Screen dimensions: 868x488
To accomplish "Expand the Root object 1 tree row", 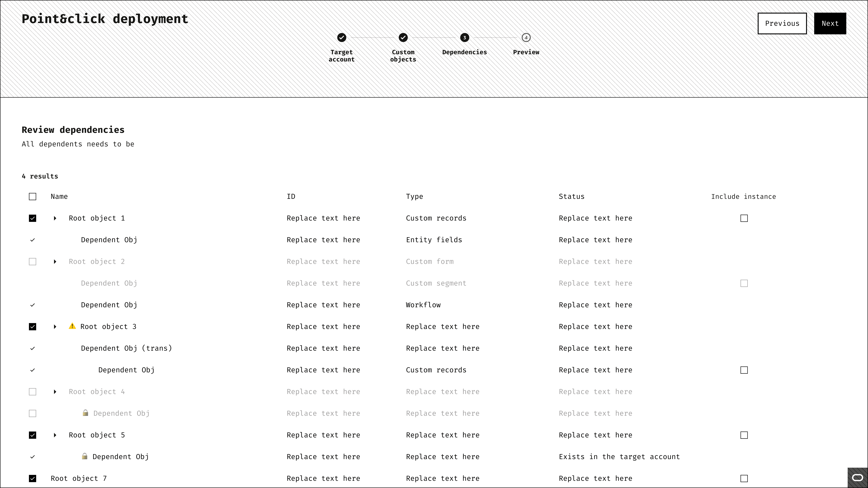I will (x=55, y=218).
